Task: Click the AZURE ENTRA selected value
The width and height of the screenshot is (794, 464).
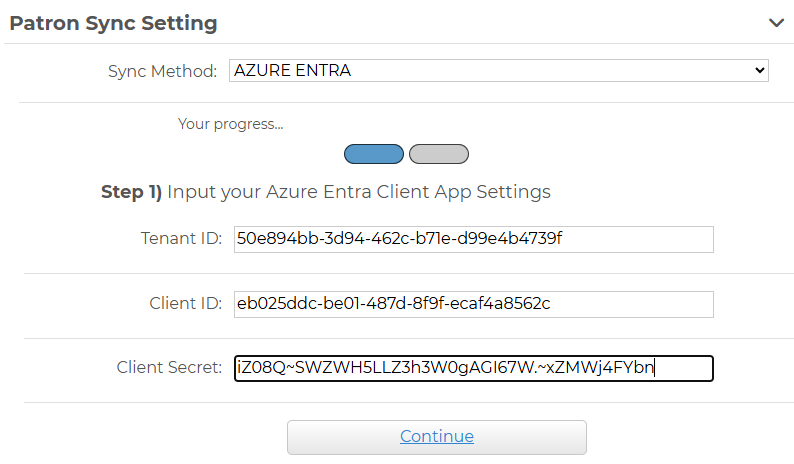Action: pos(292,71)
